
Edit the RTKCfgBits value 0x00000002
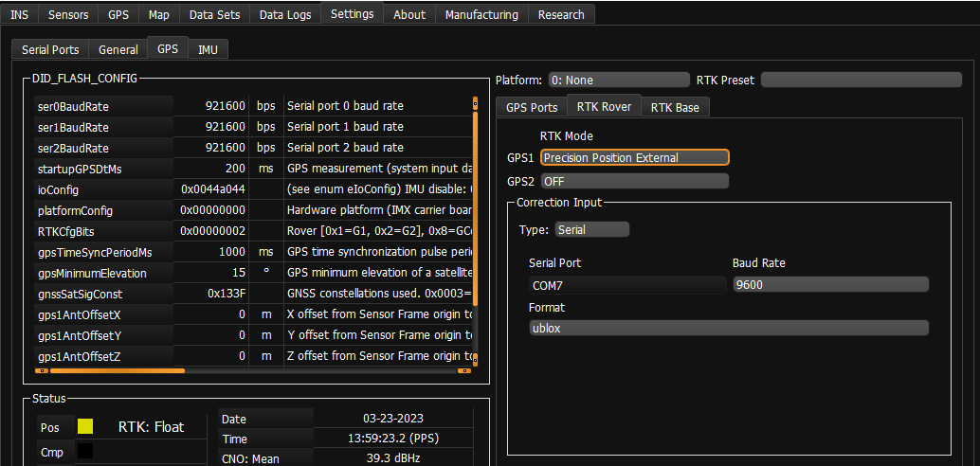pyautogui.click(x=210, y=231)
